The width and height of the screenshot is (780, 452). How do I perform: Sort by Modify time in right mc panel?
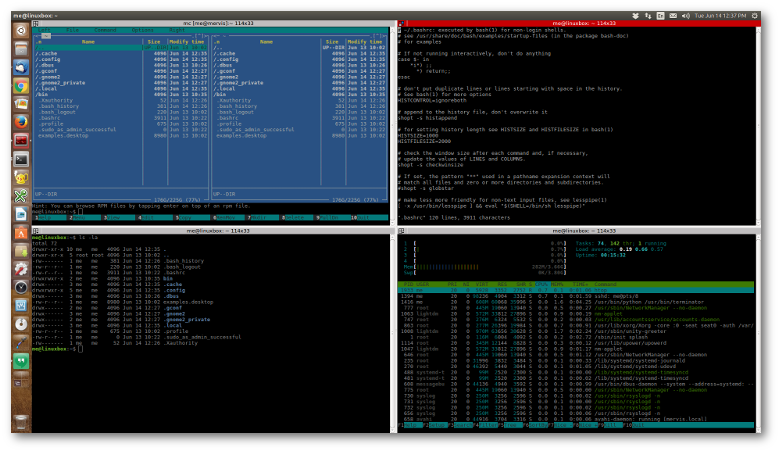[365, 42]
